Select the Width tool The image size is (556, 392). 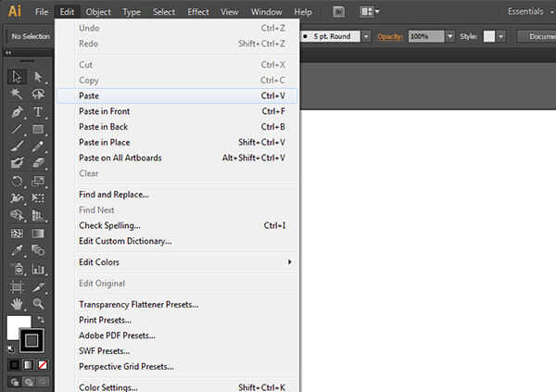click(17, 198)
